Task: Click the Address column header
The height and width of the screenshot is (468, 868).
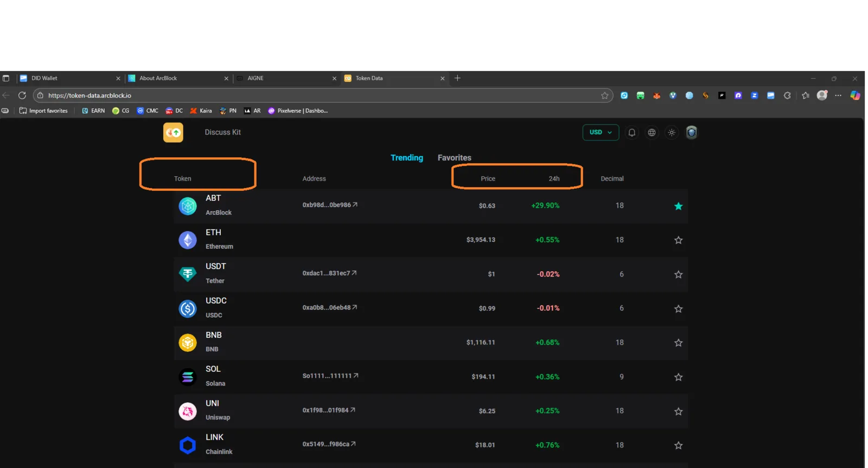Action: pos(314,178)
